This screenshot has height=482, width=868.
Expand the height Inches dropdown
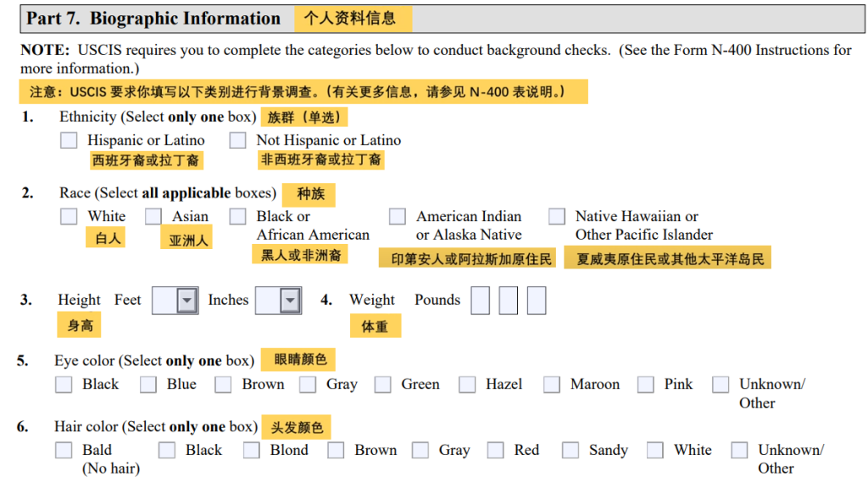(290, 301)
